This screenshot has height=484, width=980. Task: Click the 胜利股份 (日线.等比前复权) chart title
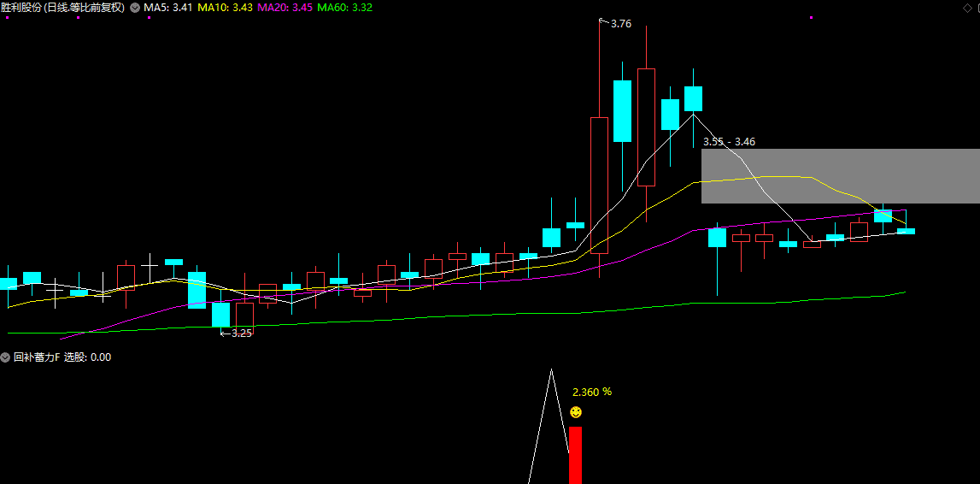click(x=62, y=8)
